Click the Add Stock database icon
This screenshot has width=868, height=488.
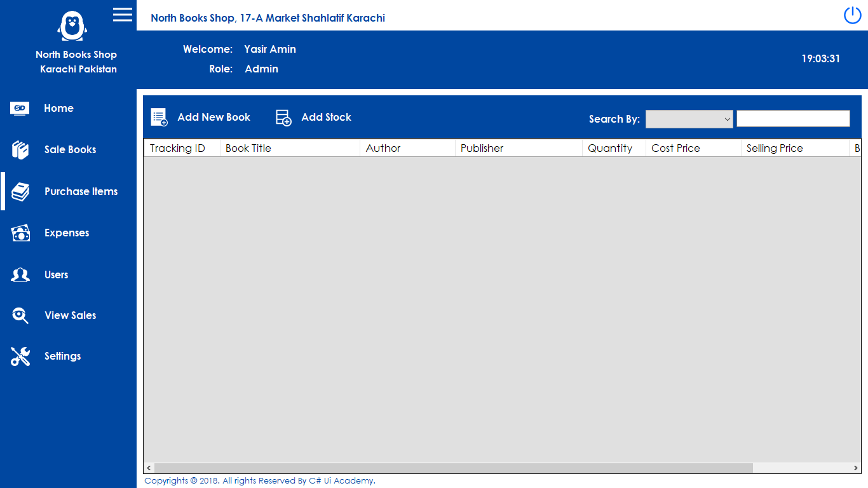coord(283,118)
